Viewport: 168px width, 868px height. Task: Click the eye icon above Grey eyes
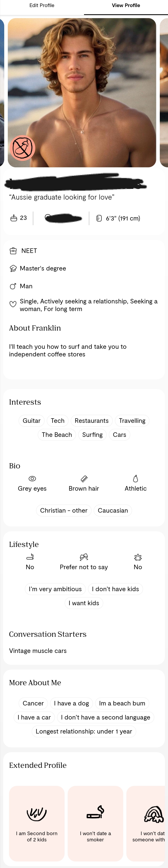(32, 478)
